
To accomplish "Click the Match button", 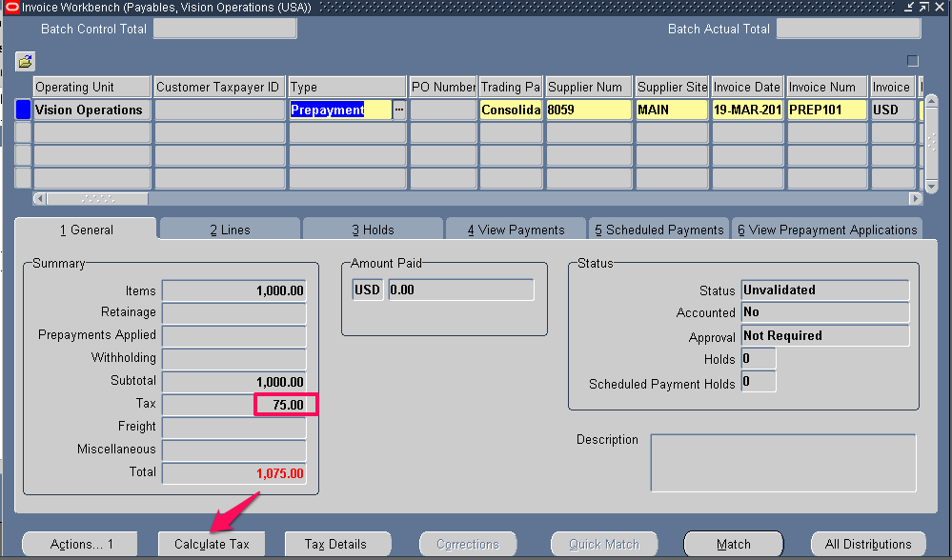I will pos(734,544).
